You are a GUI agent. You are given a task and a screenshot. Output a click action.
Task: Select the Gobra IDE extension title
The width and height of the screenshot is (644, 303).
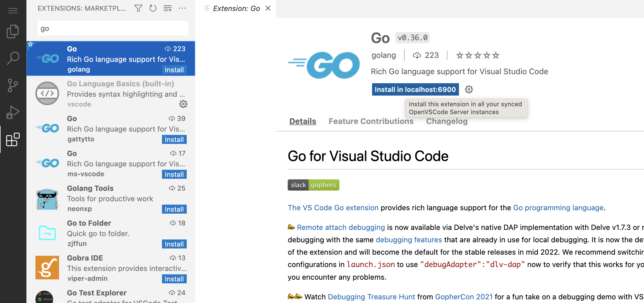85,258
